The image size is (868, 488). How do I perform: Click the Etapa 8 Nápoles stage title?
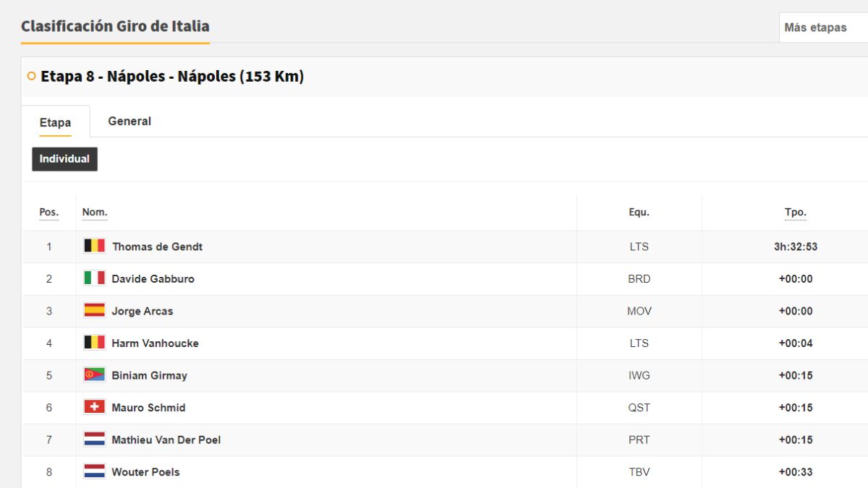tap(172, 76)
